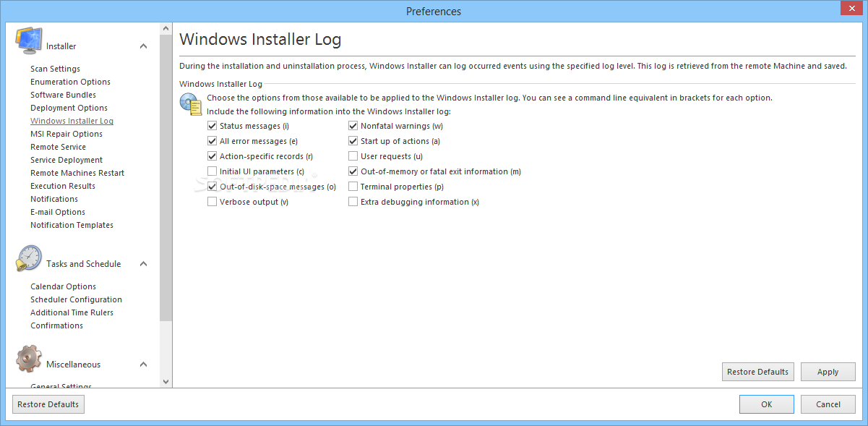The height and width of the screenshot is (426, 868).
Task: Collapse the Installer section
Action: pyautogui.click(x=143, y=46)
